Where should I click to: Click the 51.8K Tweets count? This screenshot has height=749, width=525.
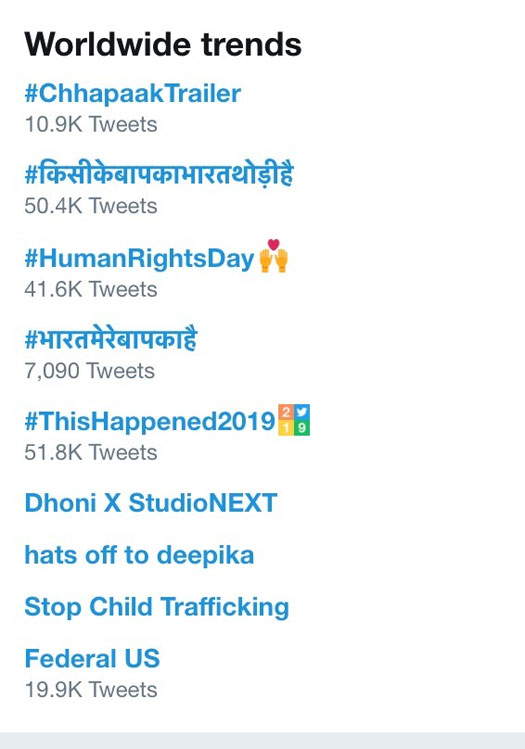click(91, 452)
